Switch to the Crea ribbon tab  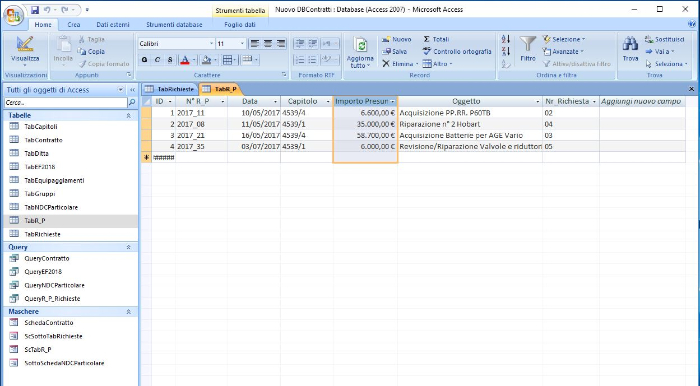click(x=74, y=25)
